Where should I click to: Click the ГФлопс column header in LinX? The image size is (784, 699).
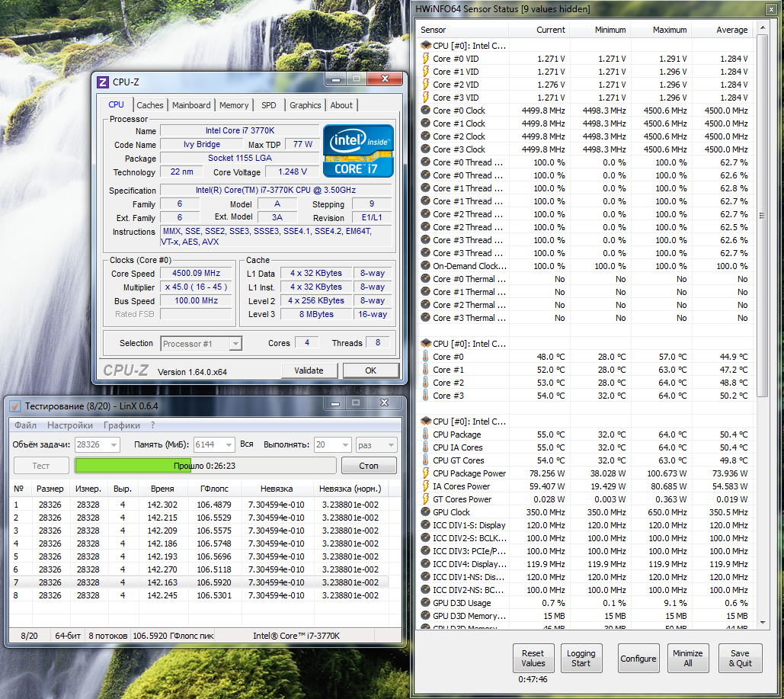click(x=214, y=489)
